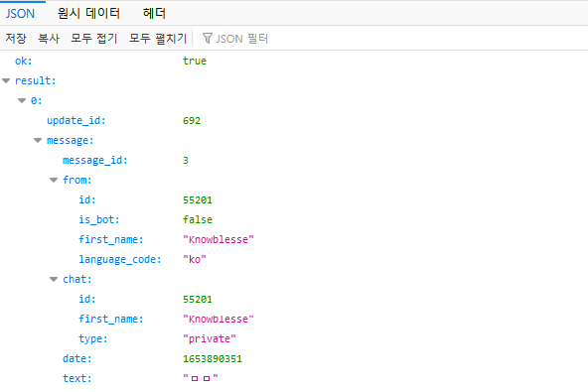Select the type key
588x392 pixels.
(93, 339)
